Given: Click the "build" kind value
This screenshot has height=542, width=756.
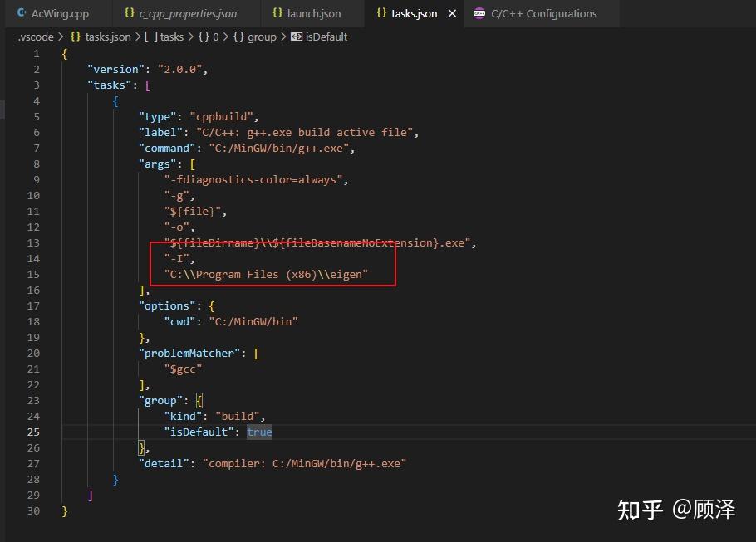Looking at the screenshot, I should pos(238,417).
